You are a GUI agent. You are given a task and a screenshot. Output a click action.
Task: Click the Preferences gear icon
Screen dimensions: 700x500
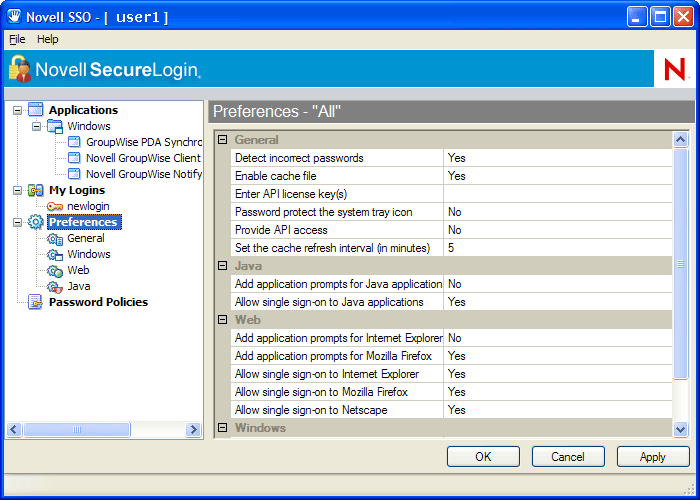(36, 222)
